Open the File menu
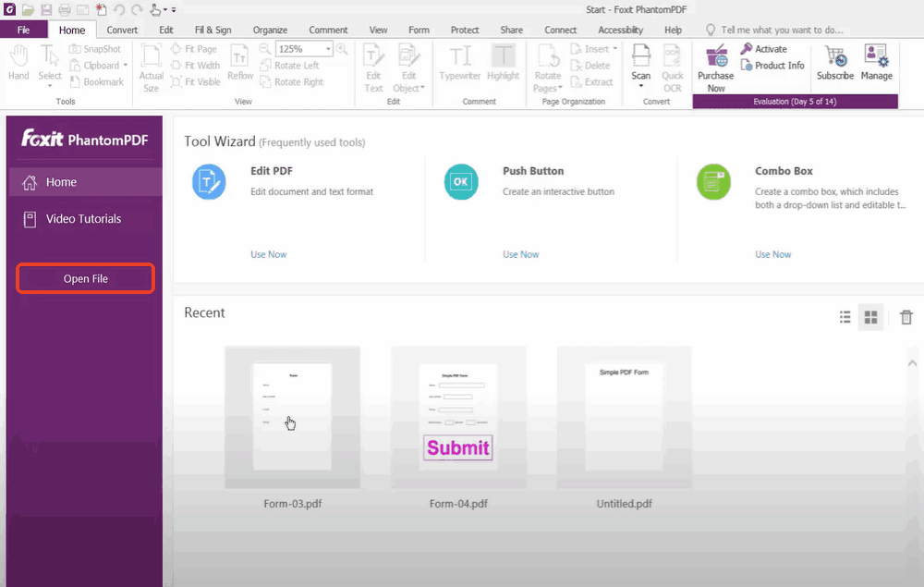Screen dimensions: 924x587 [23, 30]
